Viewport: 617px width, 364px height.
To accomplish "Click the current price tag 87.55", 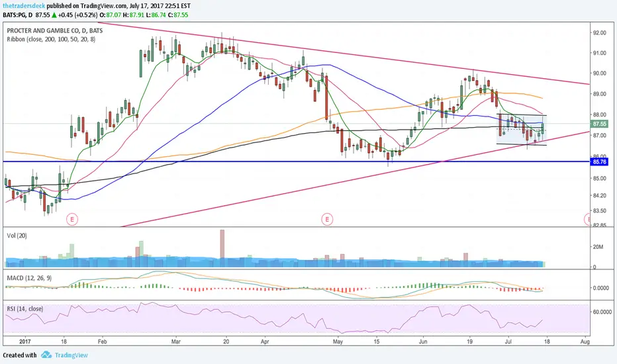I will [x=599, y=124].
